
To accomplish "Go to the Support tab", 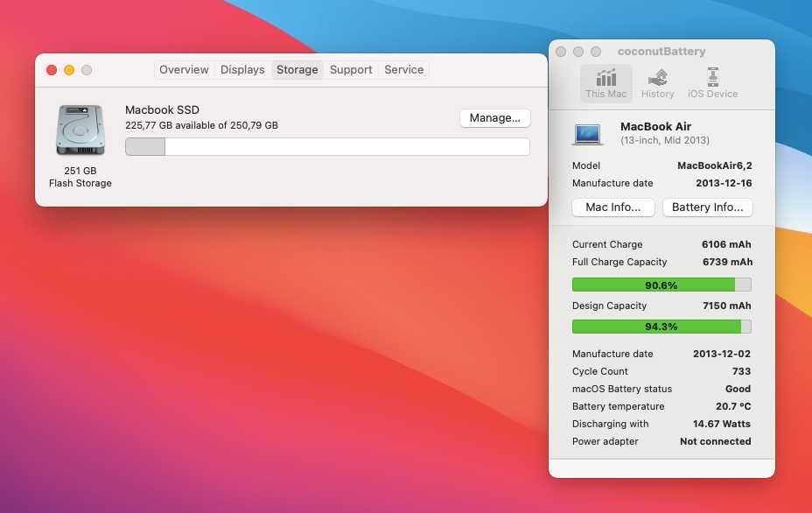I will [351, 70].
